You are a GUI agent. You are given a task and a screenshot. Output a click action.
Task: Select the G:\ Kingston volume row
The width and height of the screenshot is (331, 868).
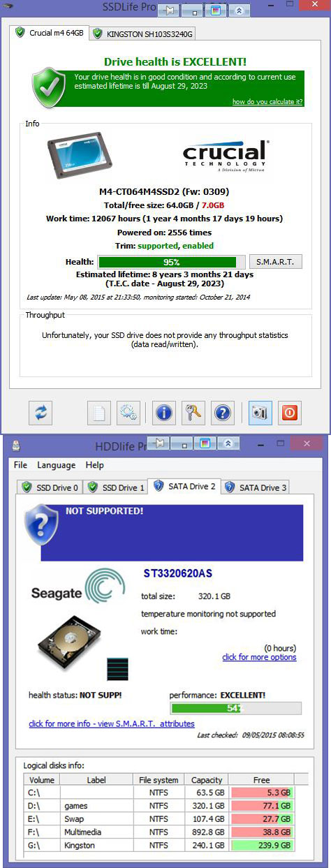tap(159, 846)
